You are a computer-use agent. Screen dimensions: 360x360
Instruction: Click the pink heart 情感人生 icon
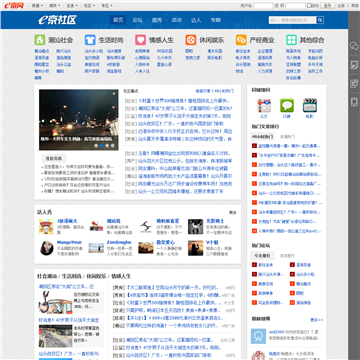pyautogui.click(x=140, y=40)
